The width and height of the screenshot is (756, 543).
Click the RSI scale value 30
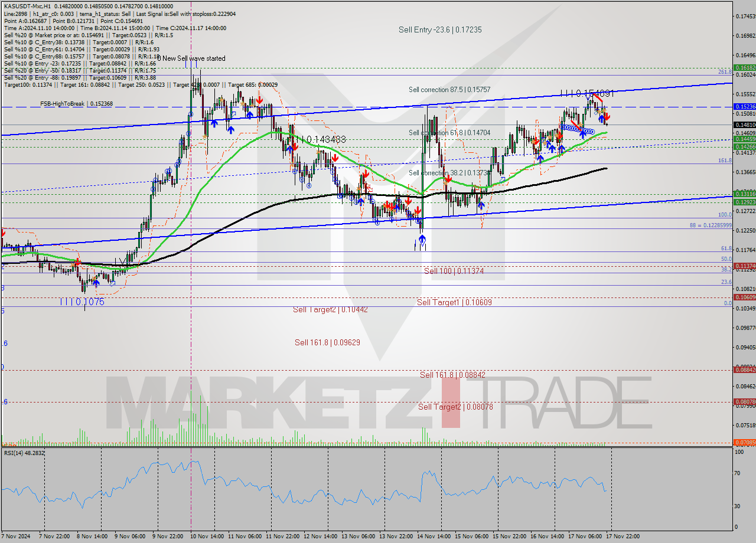(x=738, y=506)
